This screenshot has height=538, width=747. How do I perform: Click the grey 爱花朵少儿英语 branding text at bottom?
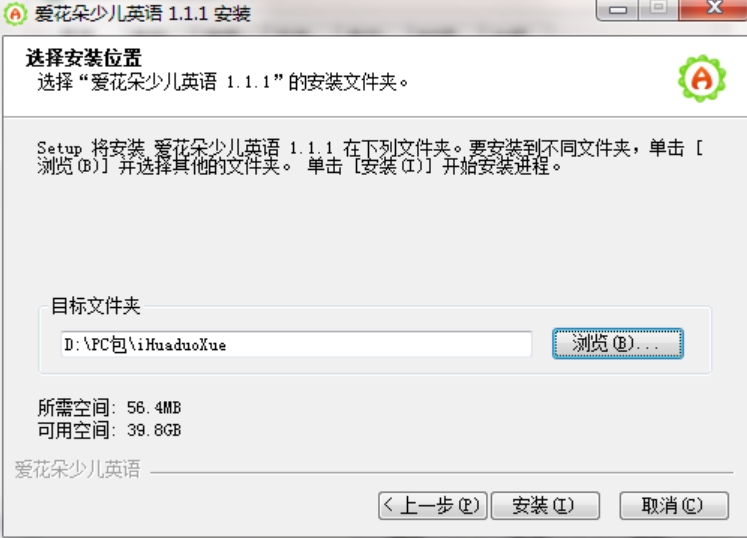pyautogui.click(x=77, y=470)
